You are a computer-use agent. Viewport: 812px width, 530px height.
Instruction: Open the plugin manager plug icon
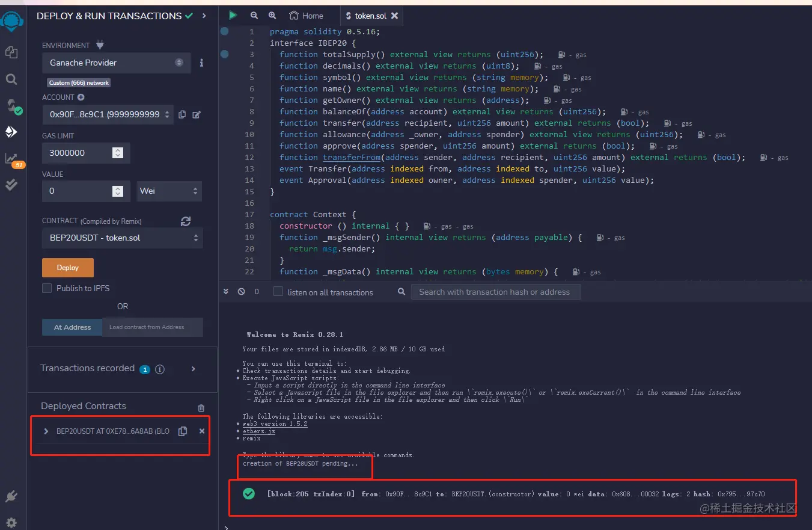11,496
